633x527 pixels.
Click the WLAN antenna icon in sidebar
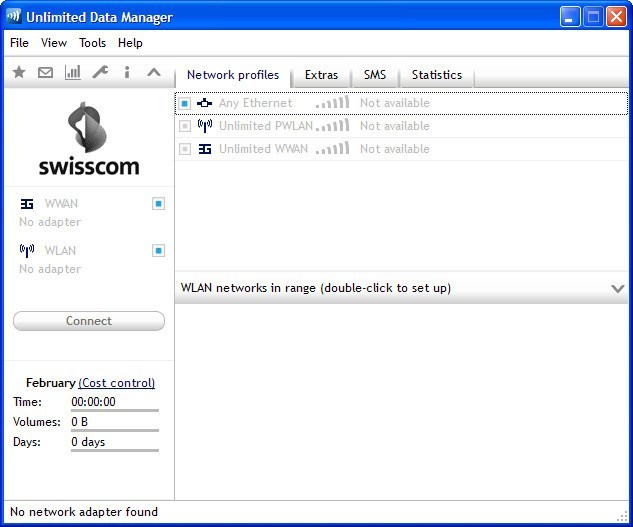coord(27,251)
